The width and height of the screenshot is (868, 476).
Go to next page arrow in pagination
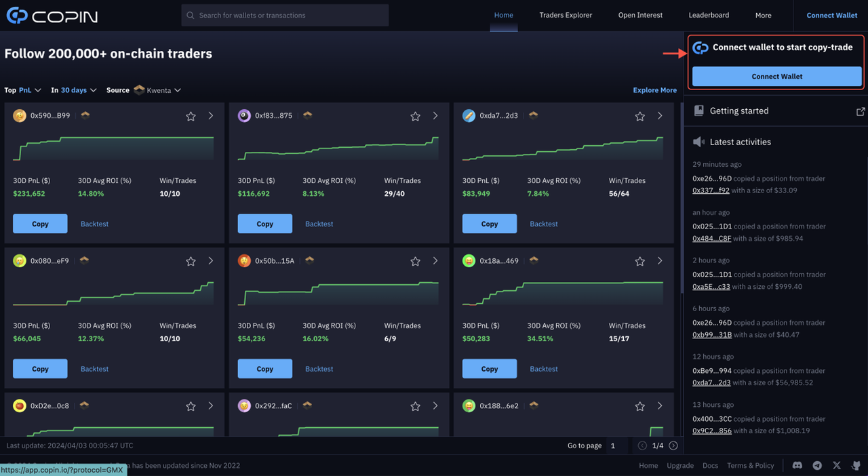click(673, 445)
